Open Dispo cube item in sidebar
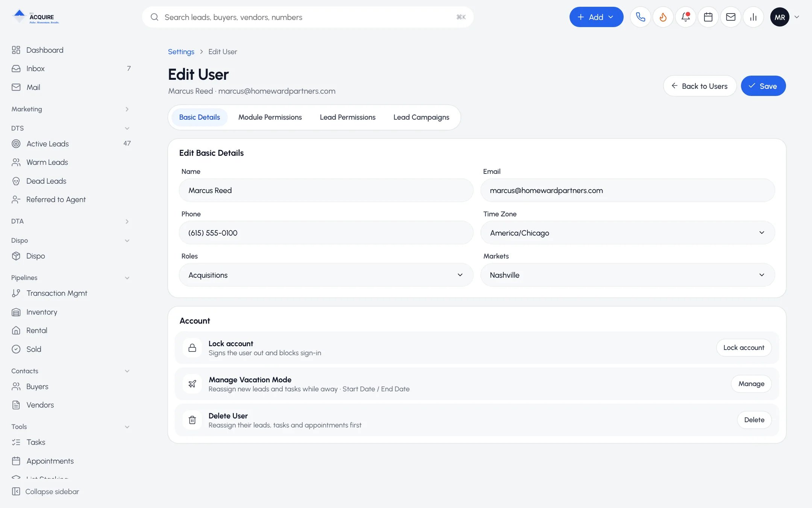The height and width of the screenshot is (508, 812). (71, 256)
